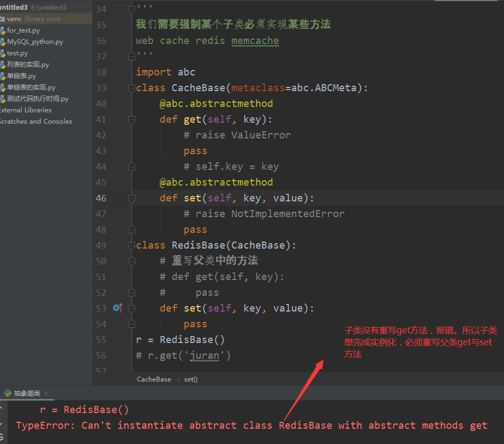Image resolution: width=504 pixels, height=444 pixels.
Task: Toggle fold end marker on line 54
Action: click(131, 324)
